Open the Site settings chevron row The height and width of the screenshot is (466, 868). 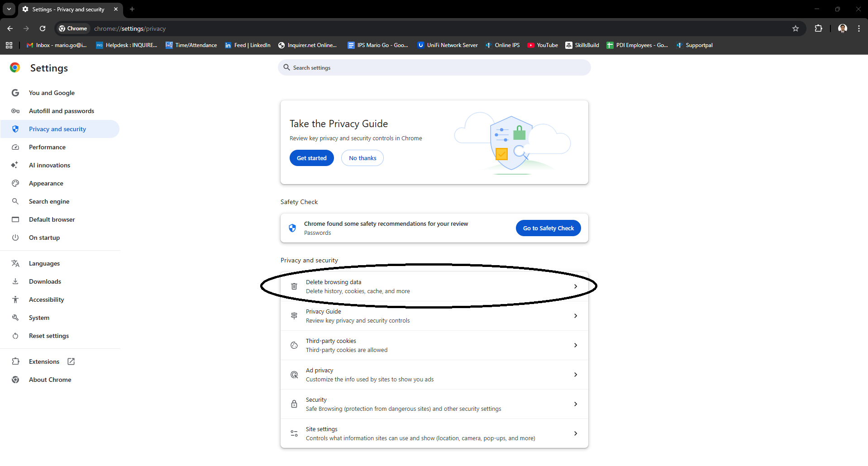tap(434, 433)
